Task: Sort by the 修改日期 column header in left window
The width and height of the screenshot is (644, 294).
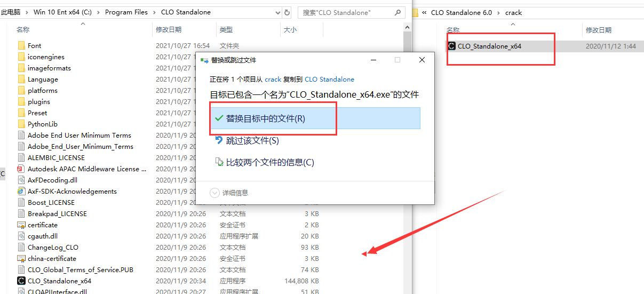Action: [169, 30]
